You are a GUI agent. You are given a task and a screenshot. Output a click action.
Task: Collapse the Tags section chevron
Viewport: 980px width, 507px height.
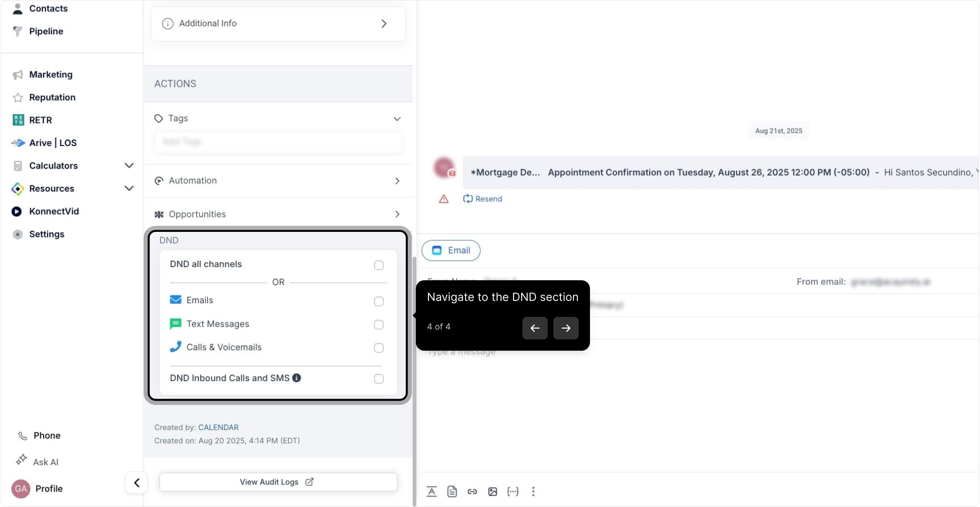397,119
